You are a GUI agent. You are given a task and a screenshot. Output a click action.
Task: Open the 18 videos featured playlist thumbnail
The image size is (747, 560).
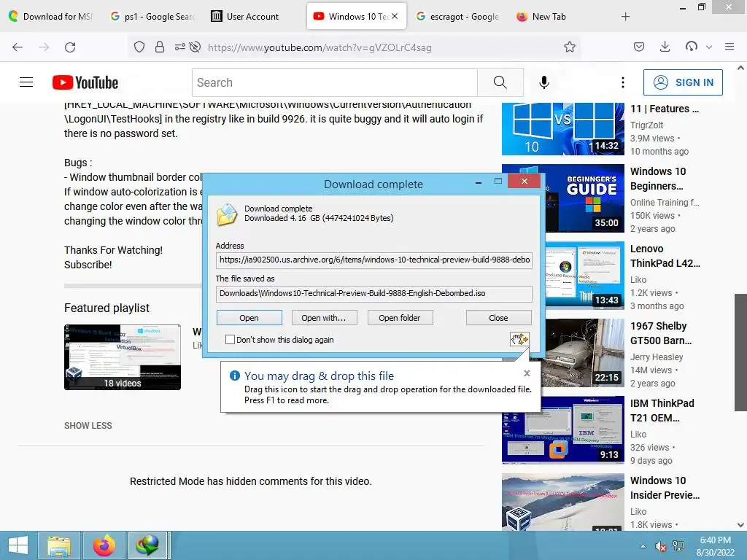[x=123, y=357]
